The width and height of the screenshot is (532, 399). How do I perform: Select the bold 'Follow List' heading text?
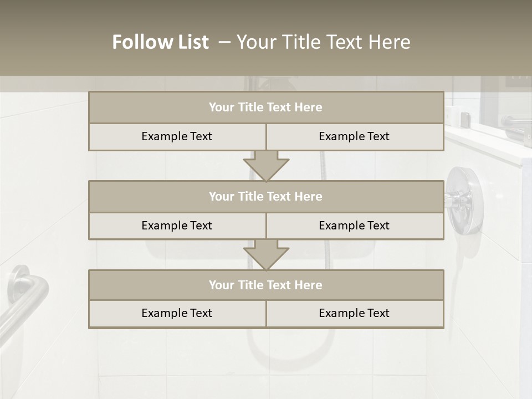160,42
